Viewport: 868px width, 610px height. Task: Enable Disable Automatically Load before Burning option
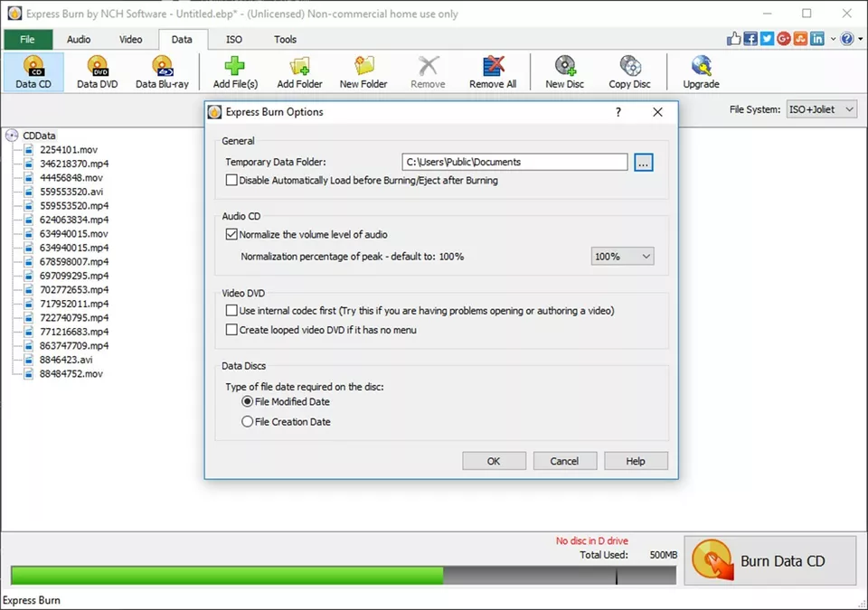(x=231, y=180)
